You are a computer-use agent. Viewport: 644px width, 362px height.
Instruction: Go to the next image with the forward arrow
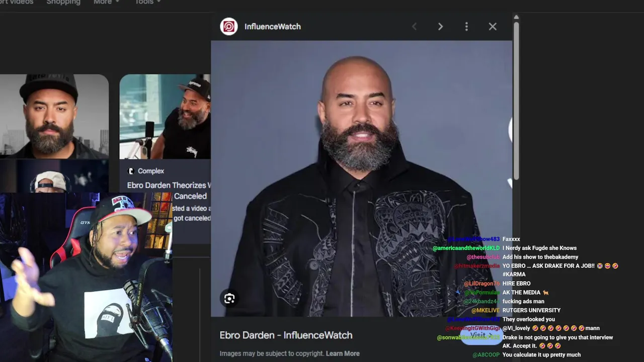[x=440, y=27]
